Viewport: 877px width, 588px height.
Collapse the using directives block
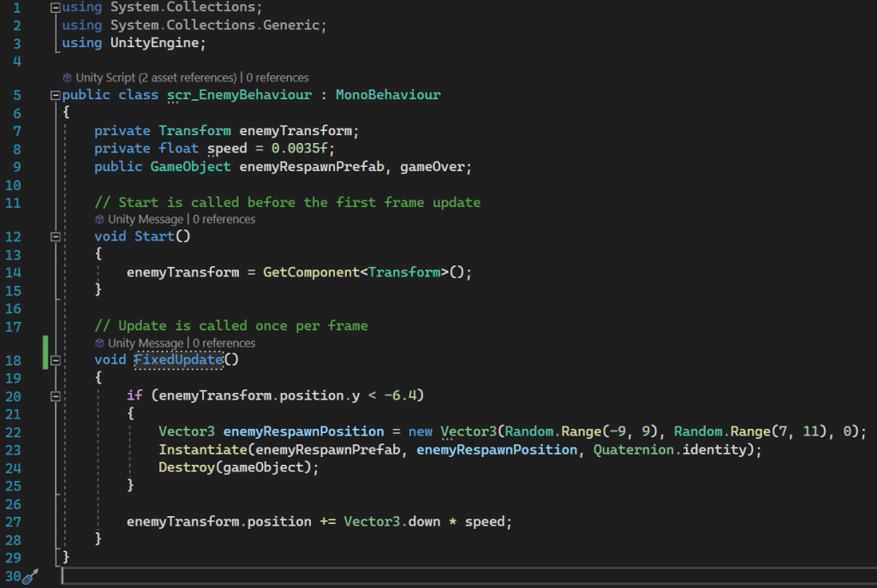point(56,7)
